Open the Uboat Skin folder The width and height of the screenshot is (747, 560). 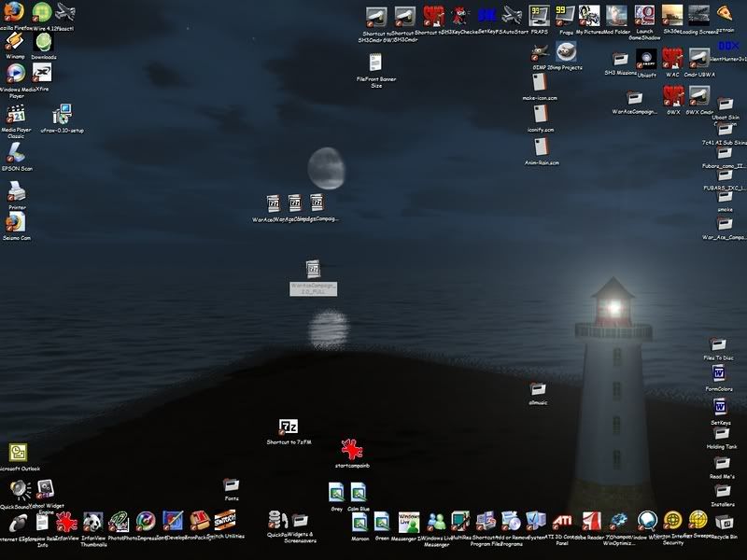pyautogui.click(x=726, y=104)
